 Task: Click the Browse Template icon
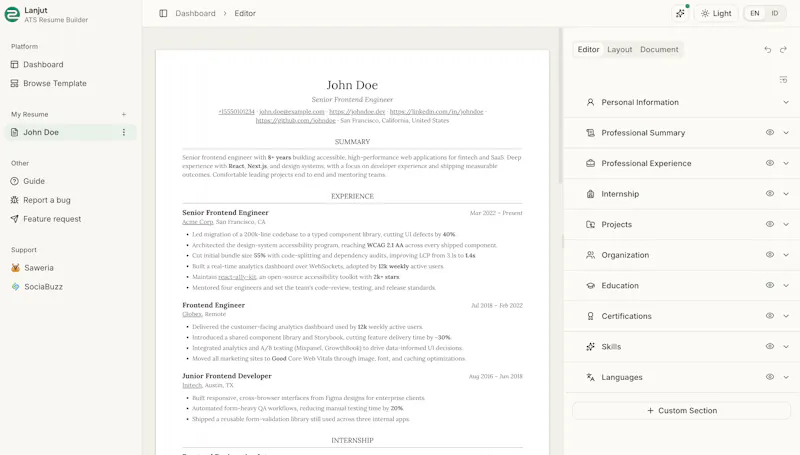(x=14, y=83)
